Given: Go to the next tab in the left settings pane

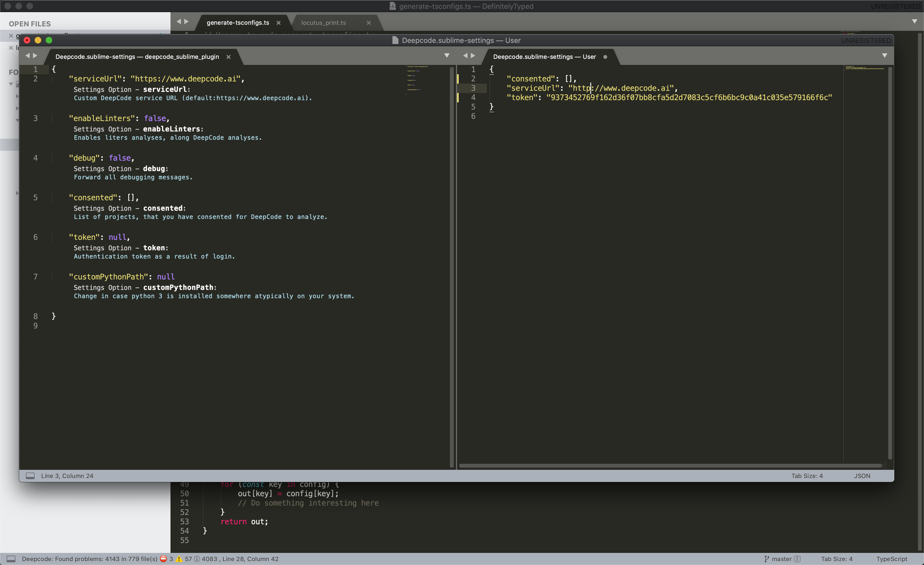Looking at the screenshot, I should coord(35,56).
